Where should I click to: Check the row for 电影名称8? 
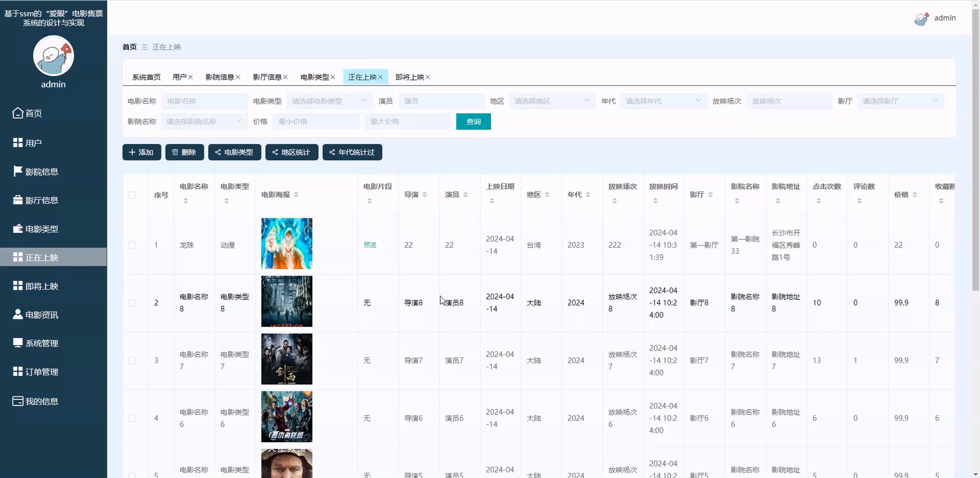(132, 303)
